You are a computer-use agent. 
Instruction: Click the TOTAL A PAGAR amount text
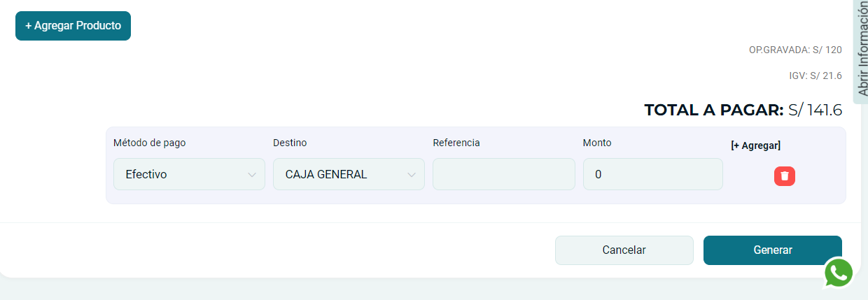pos(815,110)
